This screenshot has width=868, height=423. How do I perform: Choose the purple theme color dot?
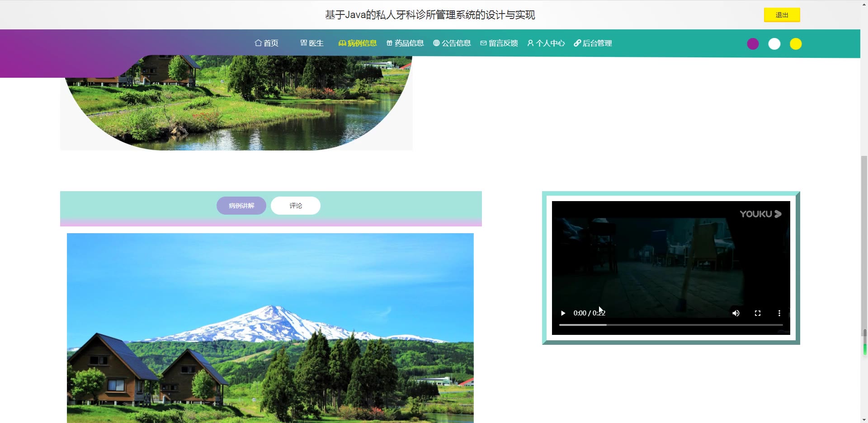coord(753,44)
